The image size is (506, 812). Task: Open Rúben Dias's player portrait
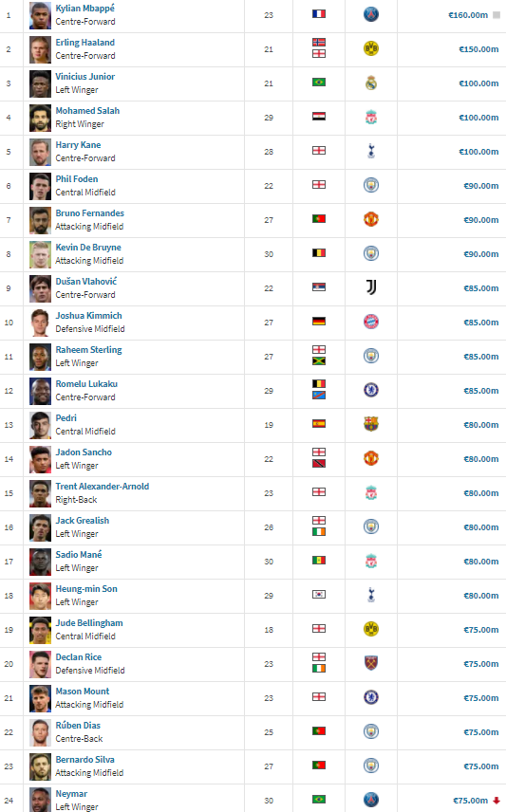pos(40,732)
